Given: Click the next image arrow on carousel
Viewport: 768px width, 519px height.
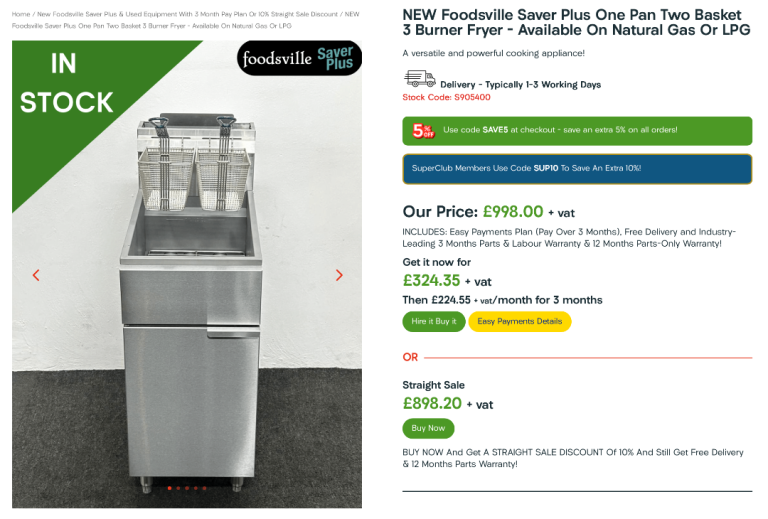Looking at the screenshot, I should point(339,275).
